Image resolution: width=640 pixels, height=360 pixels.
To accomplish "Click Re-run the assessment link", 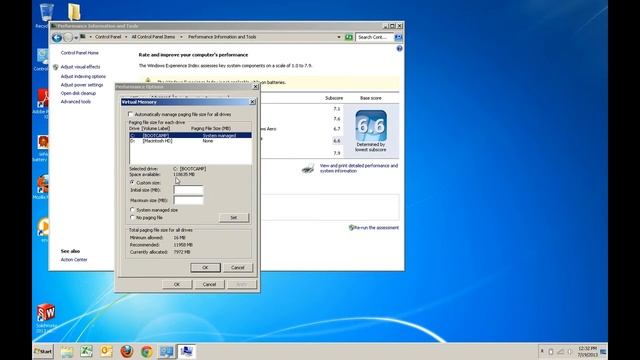I will [376, 228].
